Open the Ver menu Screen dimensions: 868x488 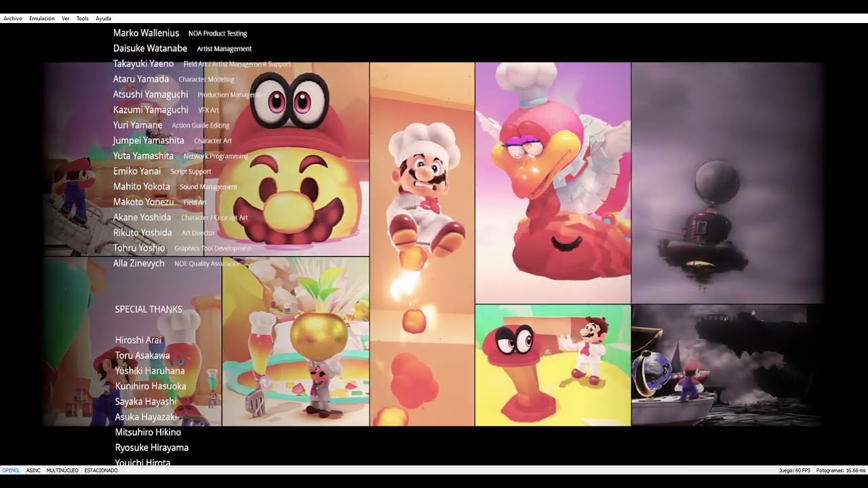(66, 18)
